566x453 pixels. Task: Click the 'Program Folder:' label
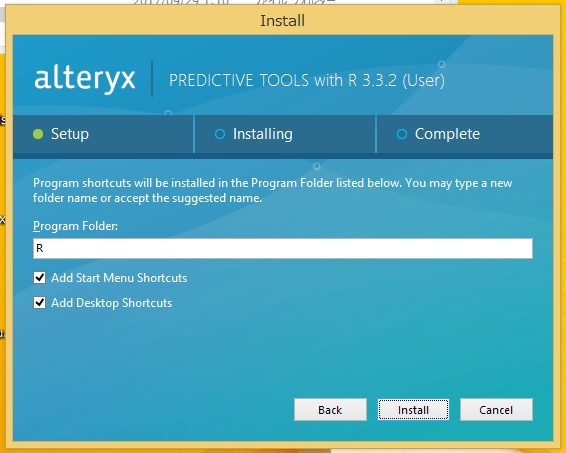[x=75, y=226]
